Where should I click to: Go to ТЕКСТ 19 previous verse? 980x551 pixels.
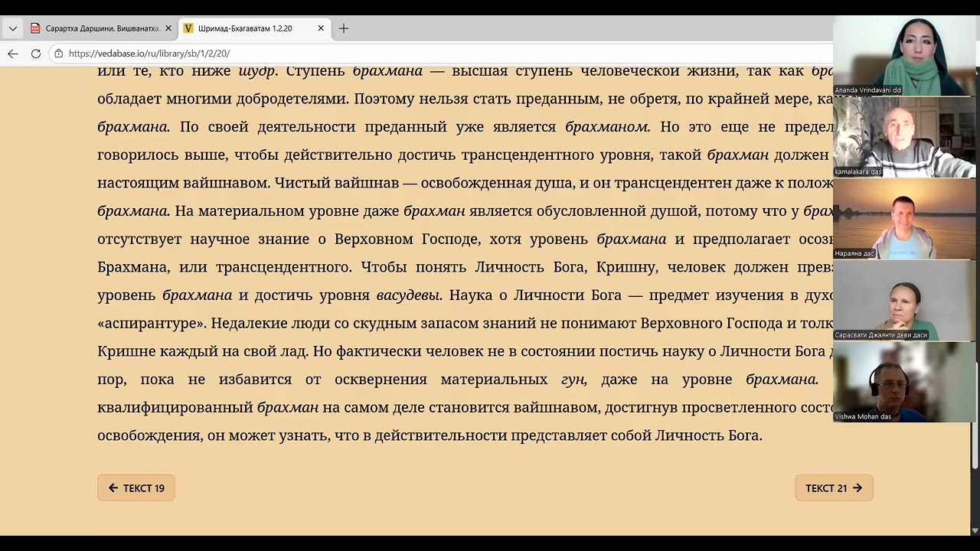(136, 488)
